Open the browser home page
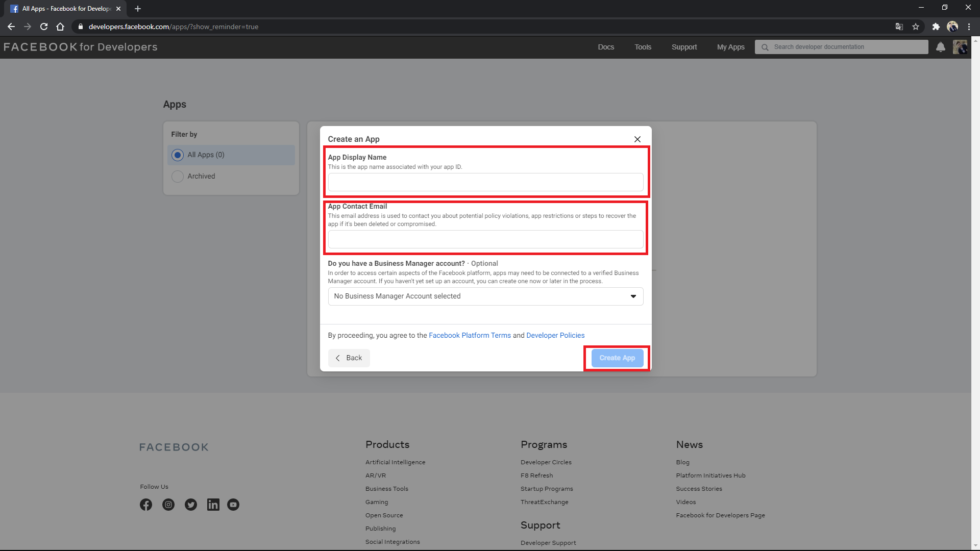 (x=60, y=27)
